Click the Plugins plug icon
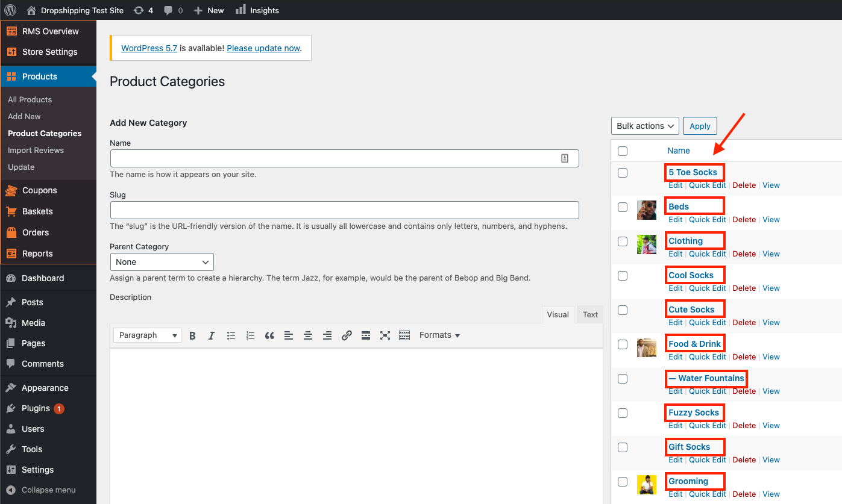The width and height of the screenshot is (842, 504). 11,408
